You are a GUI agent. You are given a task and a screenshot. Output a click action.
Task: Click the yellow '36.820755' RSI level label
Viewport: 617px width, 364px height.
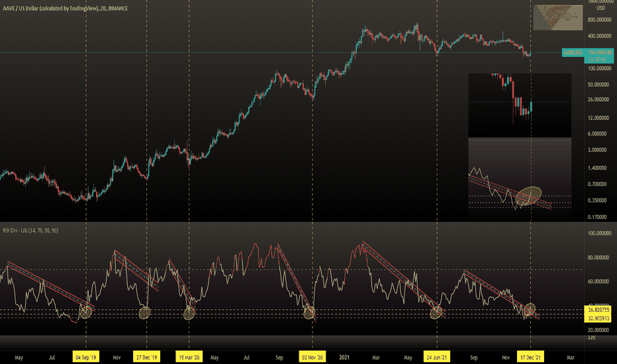[598, 310]
